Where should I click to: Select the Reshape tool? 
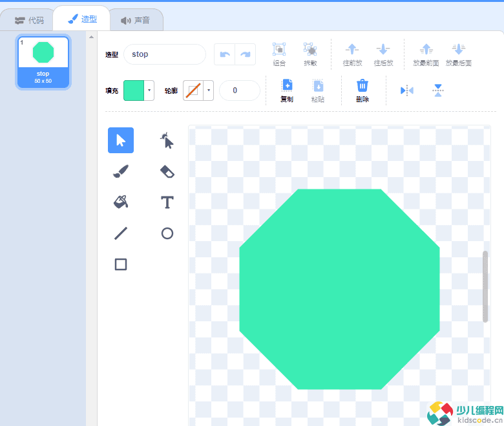pos(167,140)
